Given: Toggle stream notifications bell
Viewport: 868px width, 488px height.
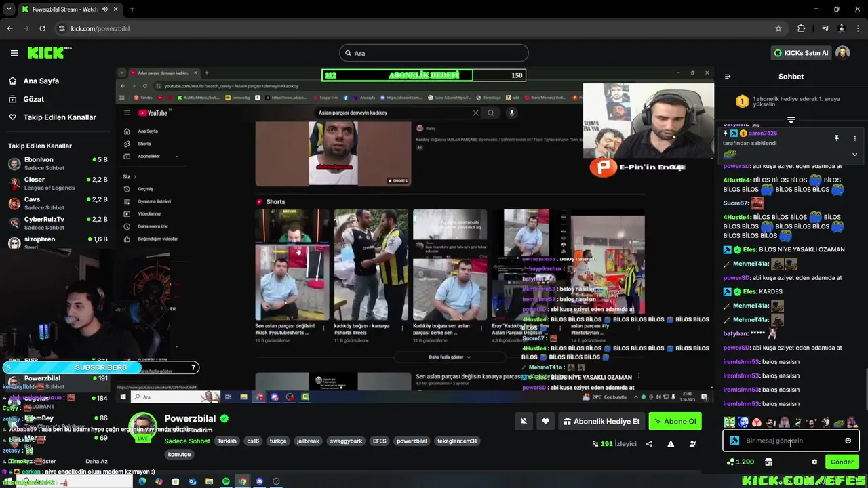Looking at the screenshot, I should coord(524,421).
